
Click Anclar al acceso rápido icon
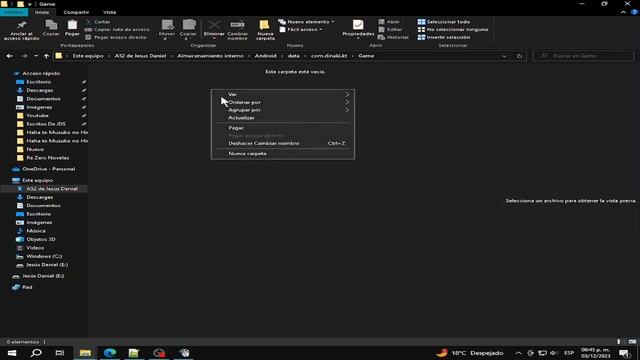[x=22, y=25]
